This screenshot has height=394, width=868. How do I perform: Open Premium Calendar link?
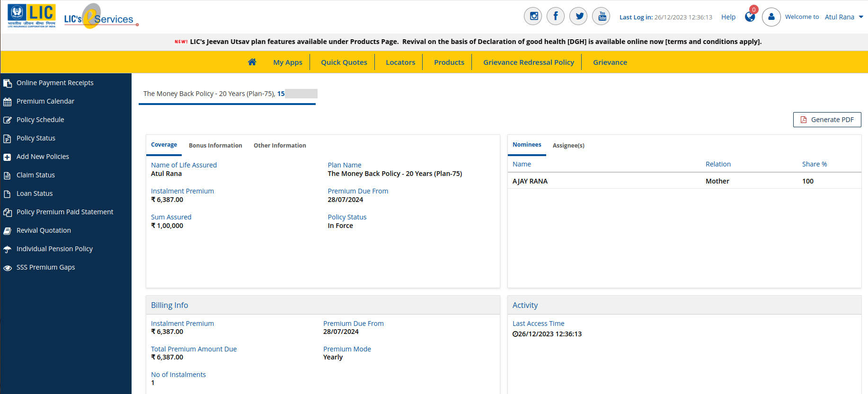[45, 101]
